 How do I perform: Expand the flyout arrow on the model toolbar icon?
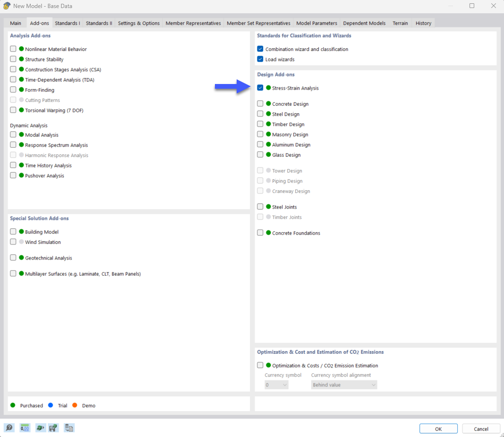[x=43, y=429]
